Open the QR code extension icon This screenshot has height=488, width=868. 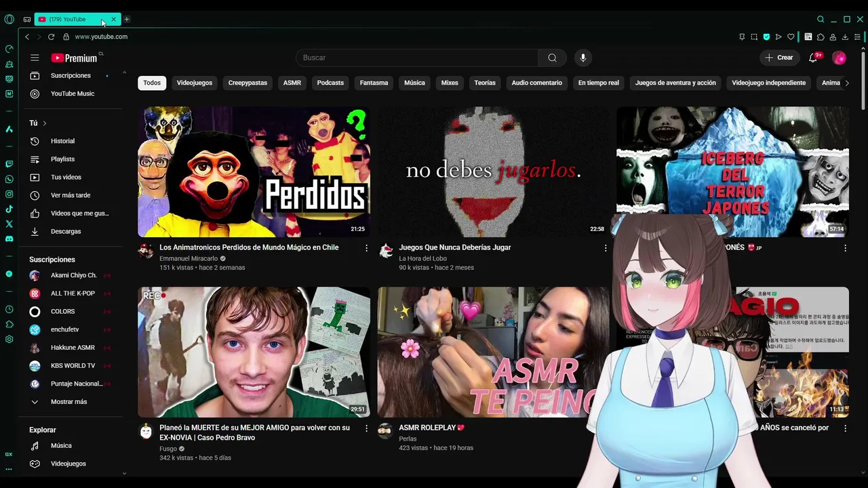[808, 37]
